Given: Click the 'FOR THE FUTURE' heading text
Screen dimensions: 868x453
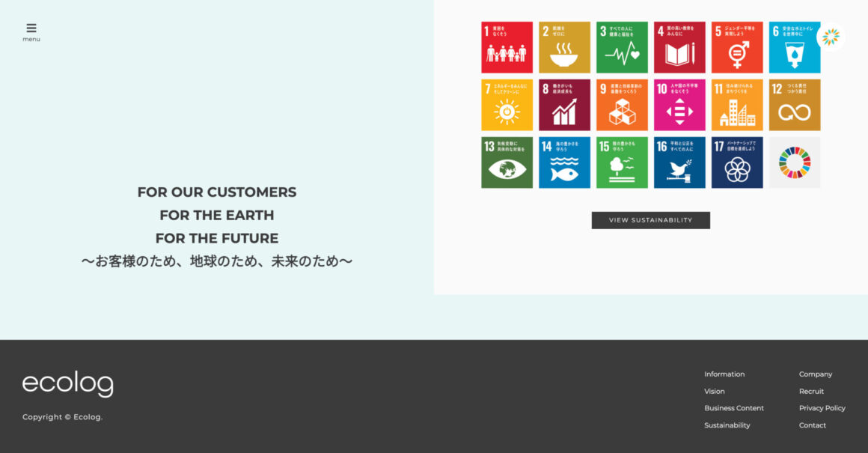Looking at the screenshot, I should pos(217,238).
